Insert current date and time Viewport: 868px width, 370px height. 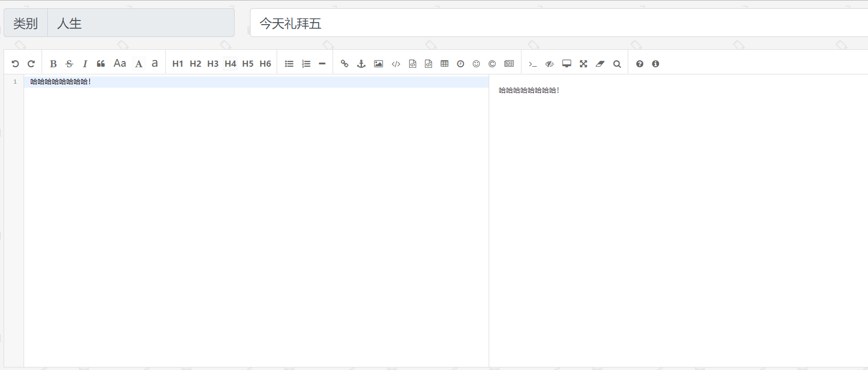pos(460,64)
